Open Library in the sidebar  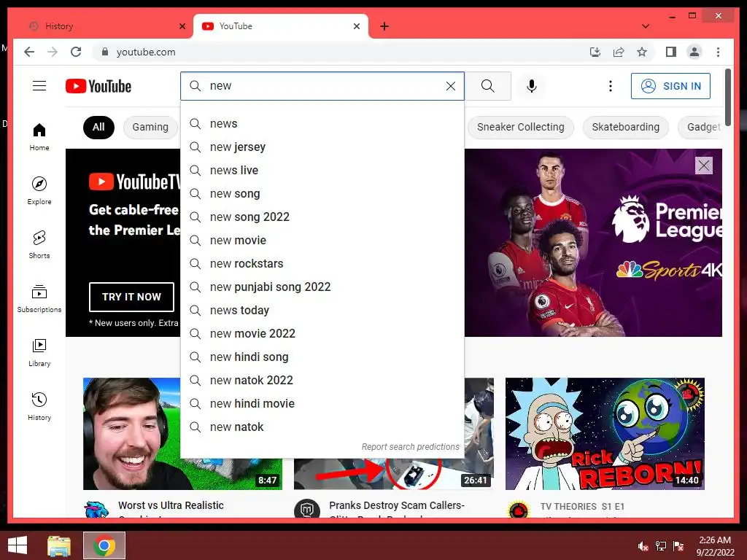(39, 352)
